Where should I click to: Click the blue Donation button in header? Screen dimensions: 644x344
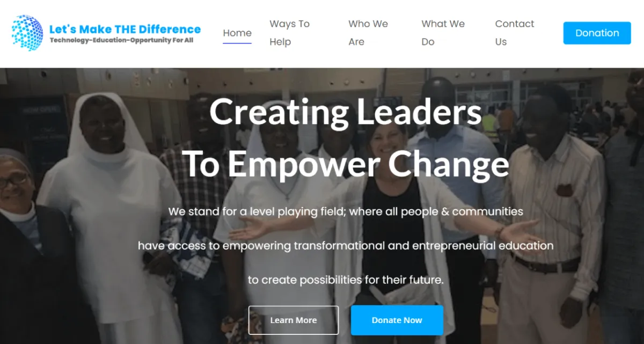coord(597,33)
